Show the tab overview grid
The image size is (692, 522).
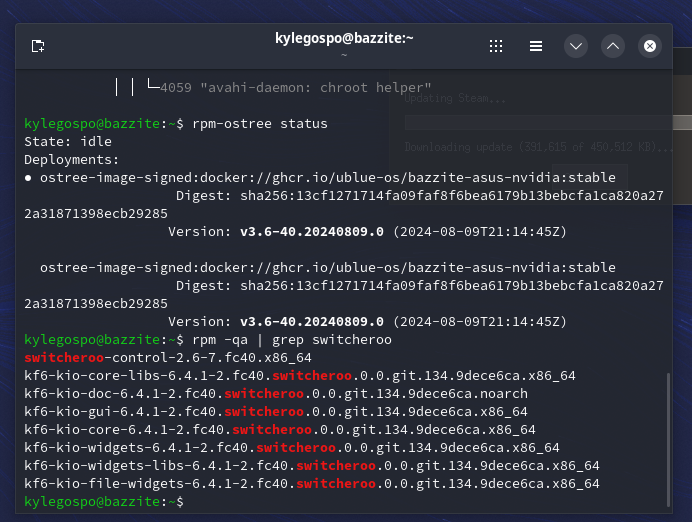click(496, 46)
